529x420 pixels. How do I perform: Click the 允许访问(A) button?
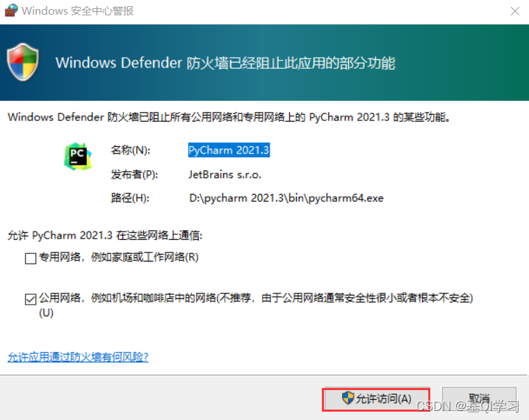tap(376, 398)
